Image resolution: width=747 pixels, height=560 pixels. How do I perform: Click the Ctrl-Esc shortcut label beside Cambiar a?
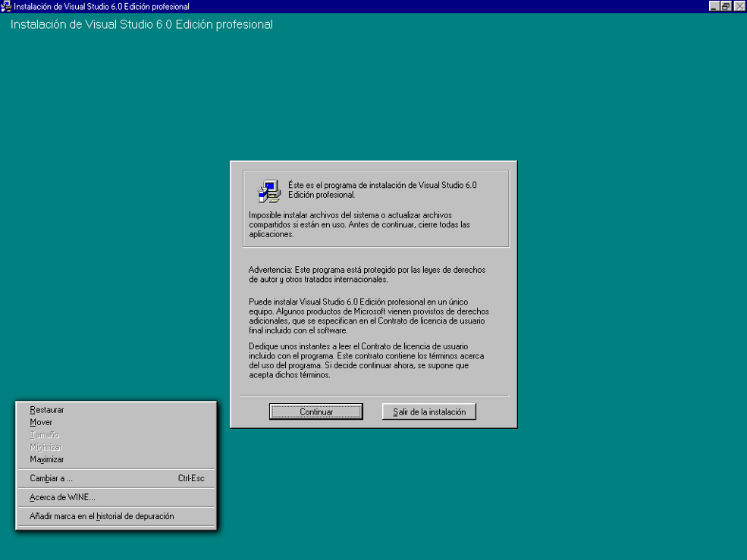click(x=192, y=478)
